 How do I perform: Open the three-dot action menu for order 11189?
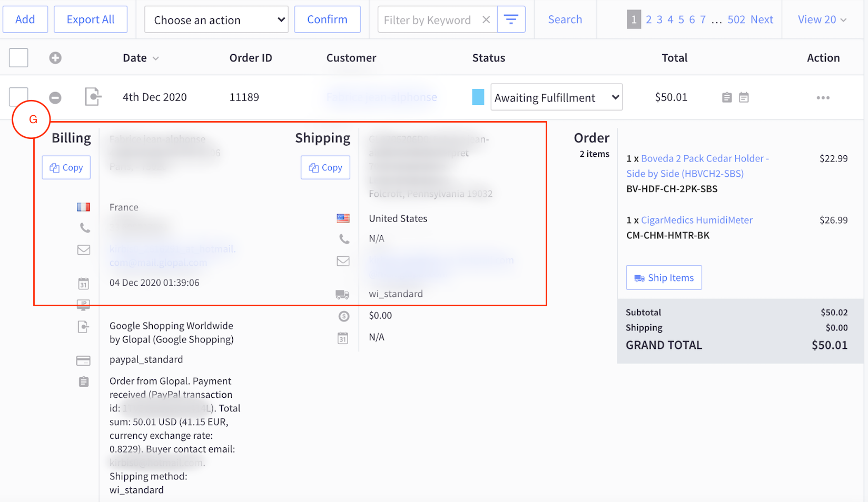coord(823,97)
